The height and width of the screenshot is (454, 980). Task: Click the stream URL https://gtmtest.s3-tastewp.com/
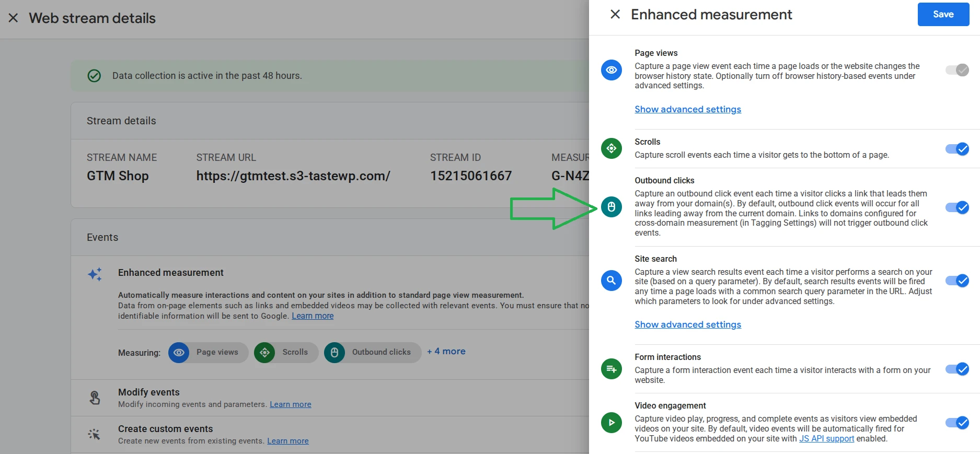click(293, 176)
